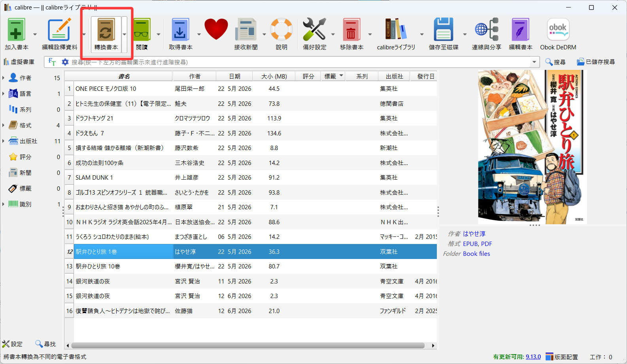This screenshot has width=627, height=364.
Task: Click the 編輯書本 purple book editor icon
Action: coord(520,30)
